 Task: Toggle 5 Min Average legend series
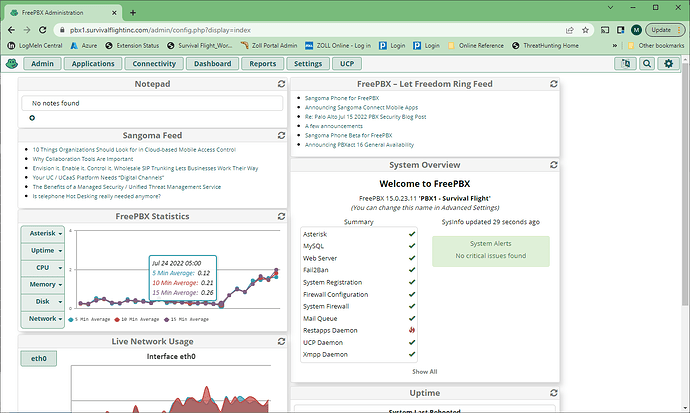tap(89, 319)
